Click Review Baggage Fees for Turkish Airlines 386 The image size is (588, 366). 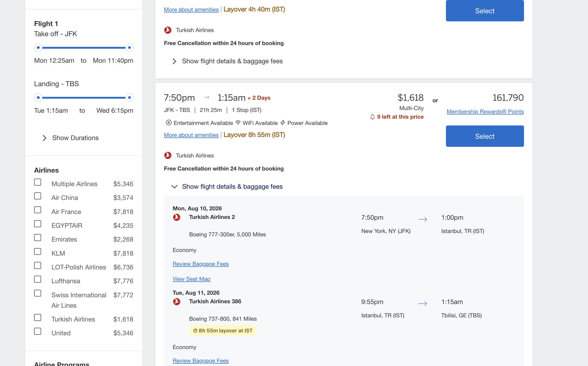(x=200, y=360)
